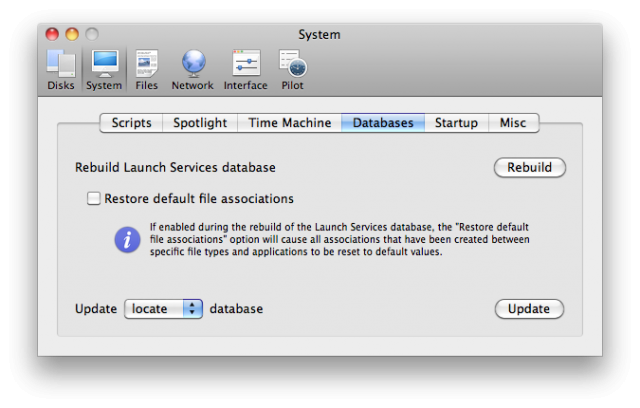Screen dimensions: 640x408
Task: Click the Interface sliders icon
Action: click(245, 66)
